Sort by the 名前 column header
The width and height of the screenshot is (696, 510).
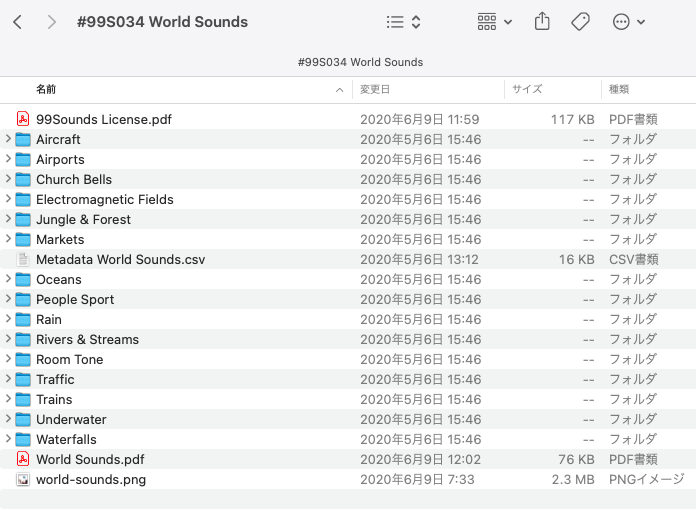46,89
